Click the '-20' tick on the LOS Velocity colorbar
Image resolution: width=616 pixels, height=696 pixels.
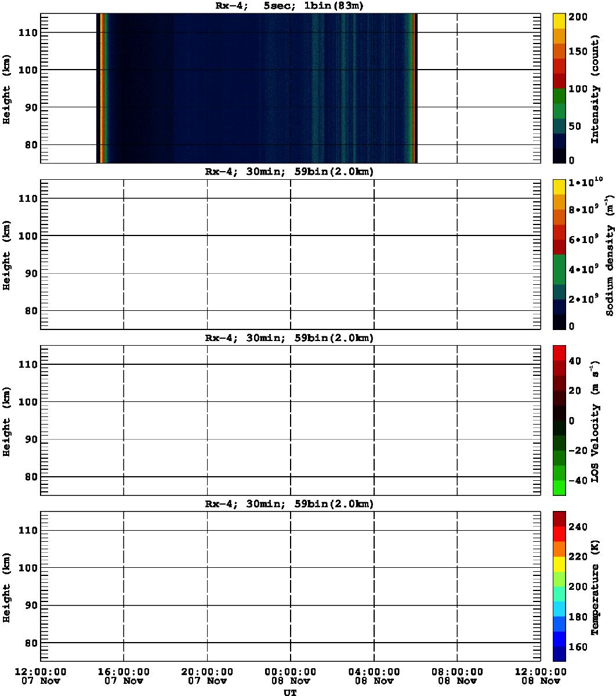pos(578,451)
